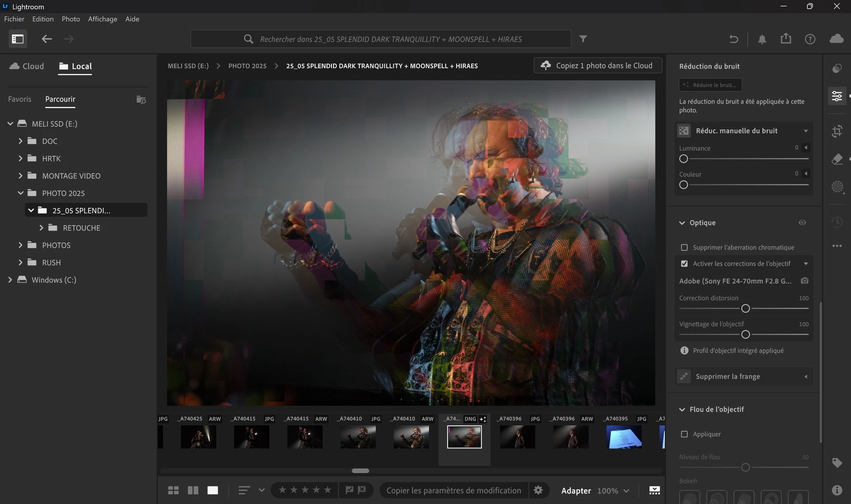851x504 pixels.
Task: Click Copiez 1 photo dans le Cloud
Action: click(598, 66)
